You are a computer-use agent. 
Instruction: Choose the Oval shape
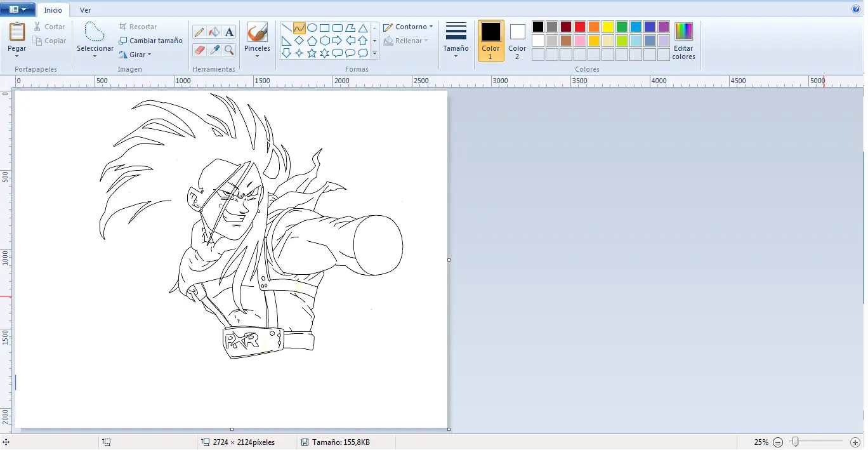[312, 28]
